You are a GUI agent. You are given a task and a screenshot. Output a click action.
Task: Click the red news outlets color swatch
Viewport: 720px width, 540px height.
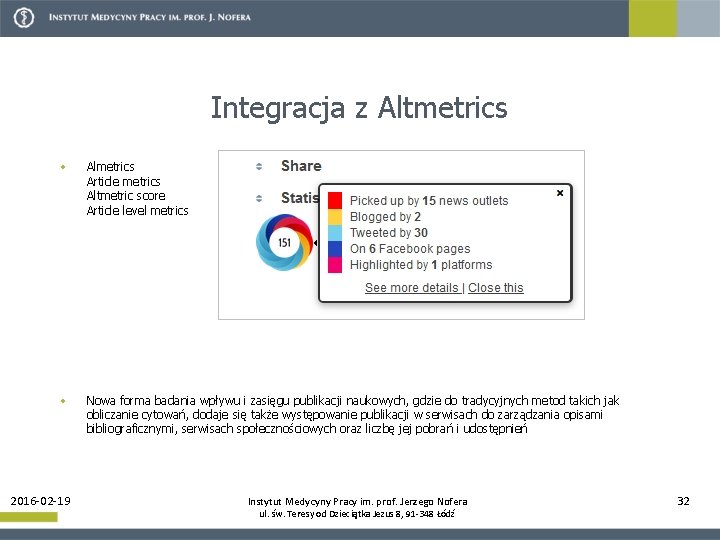pyautogui.click(x=335, y=201)
